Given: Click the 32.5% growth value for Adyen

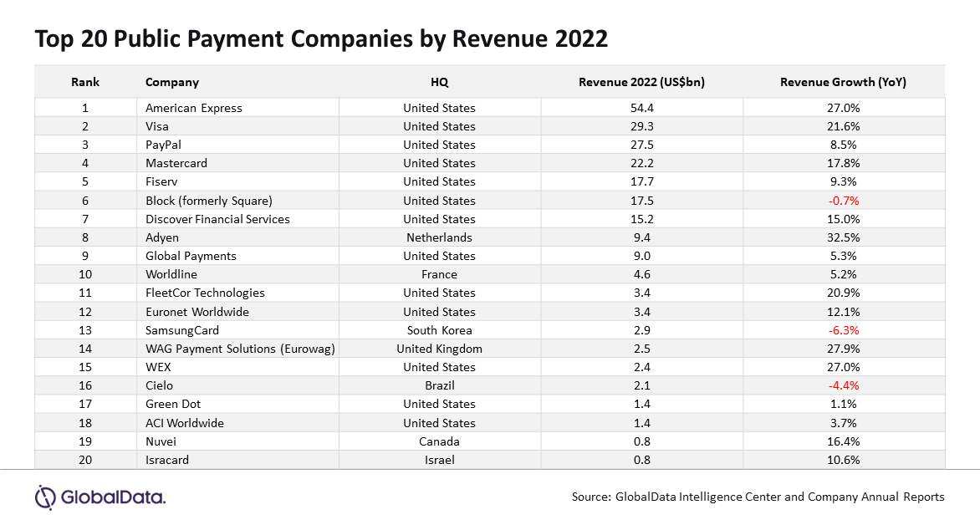Looking at the screenshot, I should (x=844, y=237).
